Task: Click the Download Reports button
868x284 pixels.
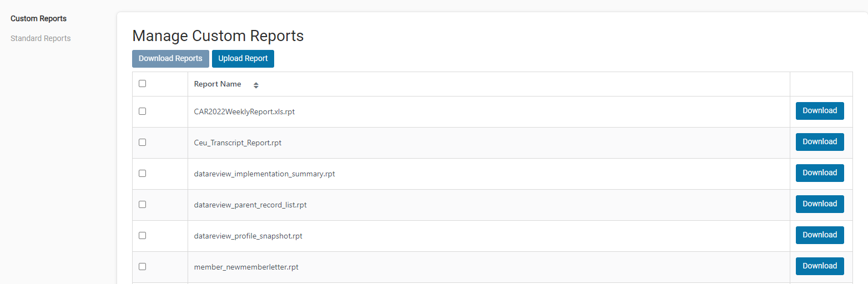Action: coord(170,59)
